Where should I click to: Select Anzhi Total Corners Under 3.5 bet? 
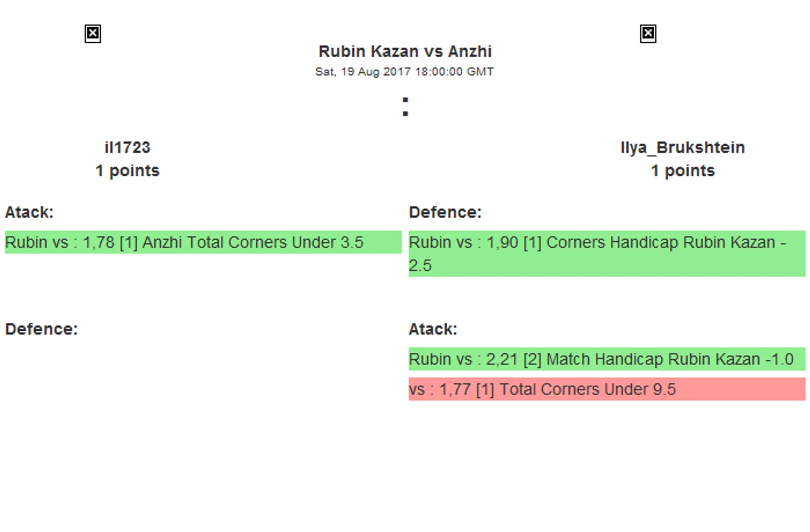pos(203,242)
